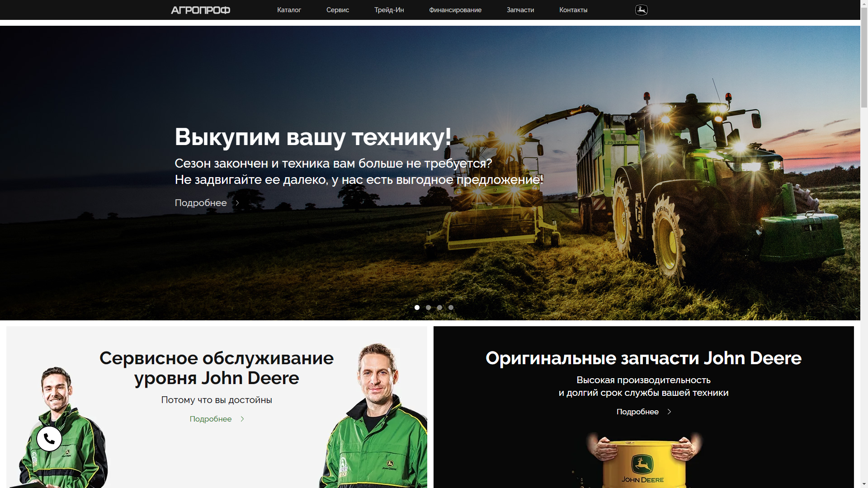The width and height of the screenshot is (868, 488).
Task: Switch to the second slide dot
Action: click(x=428, y=307)
